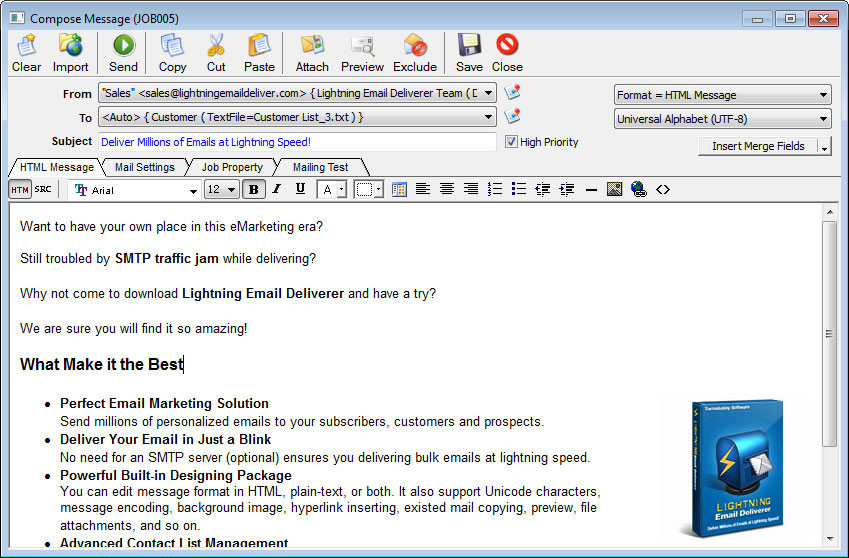Click the Insert Merge Fields button
Viewport: 849px width, 558px height.
pyautogui.click(x=758, y=146)
